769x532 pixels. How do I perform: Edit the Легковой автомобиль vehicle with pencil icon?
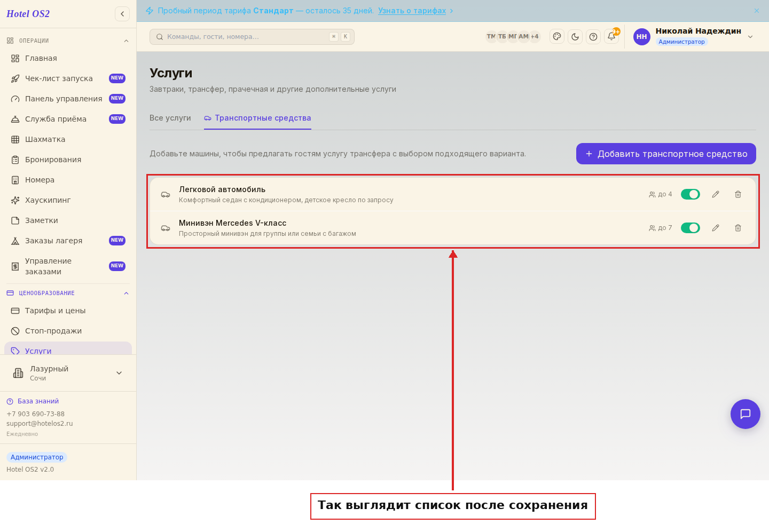click(716, 194)
